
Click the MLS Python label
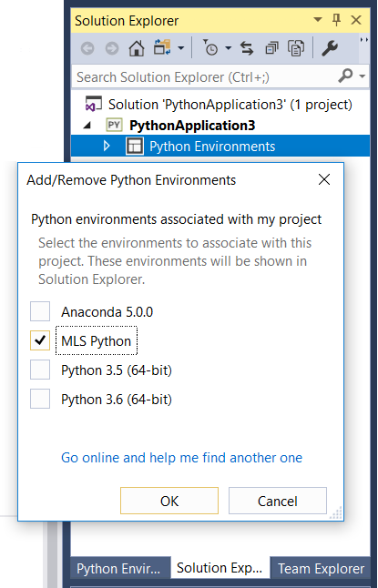pyautogui.click(x=97, y=340)
